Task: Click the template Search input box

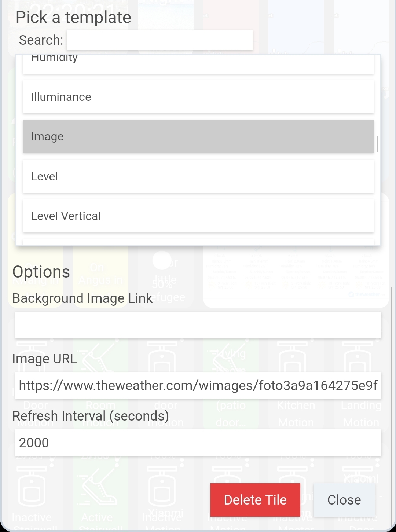Action: (x=159, y=40)
